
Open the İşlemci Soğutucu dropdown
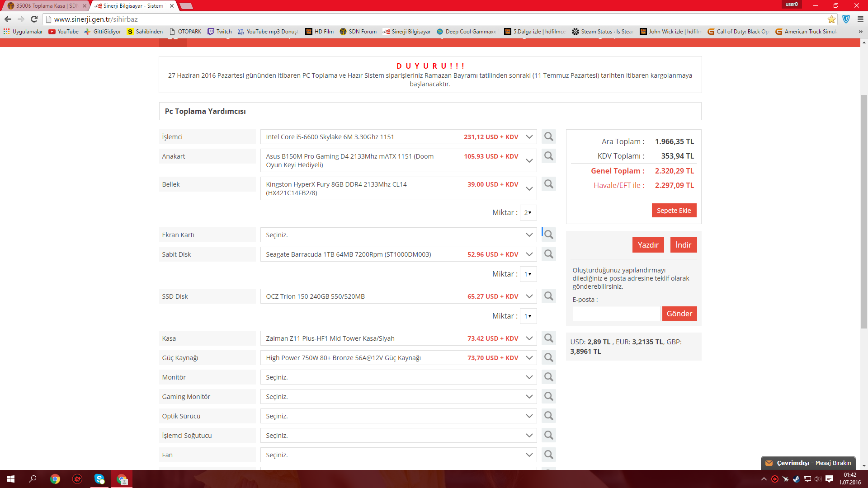[398, 436]
